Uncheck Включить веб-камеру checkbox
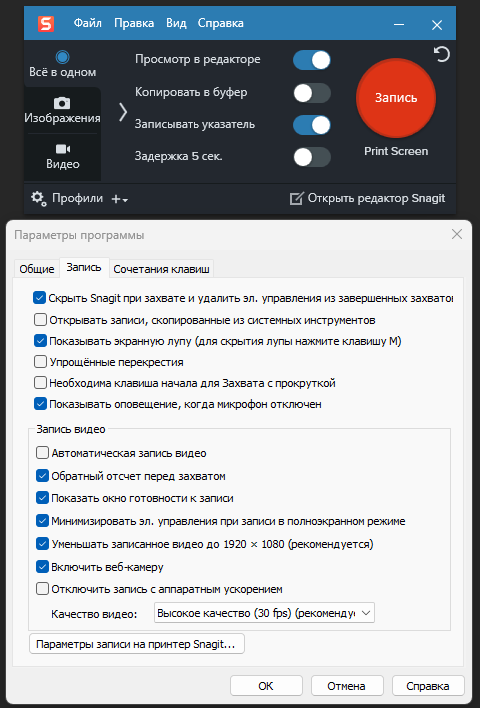Image resolution: width=480 pixels, height=708 pixels. pyautogui.click(x=42, y=567)
